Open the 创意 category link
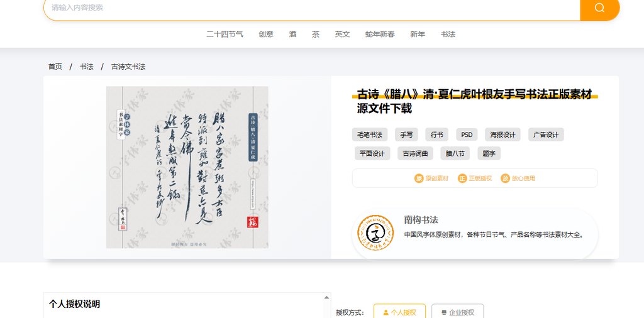This screenshot has height=318, width=644. (x=266, y=34)
